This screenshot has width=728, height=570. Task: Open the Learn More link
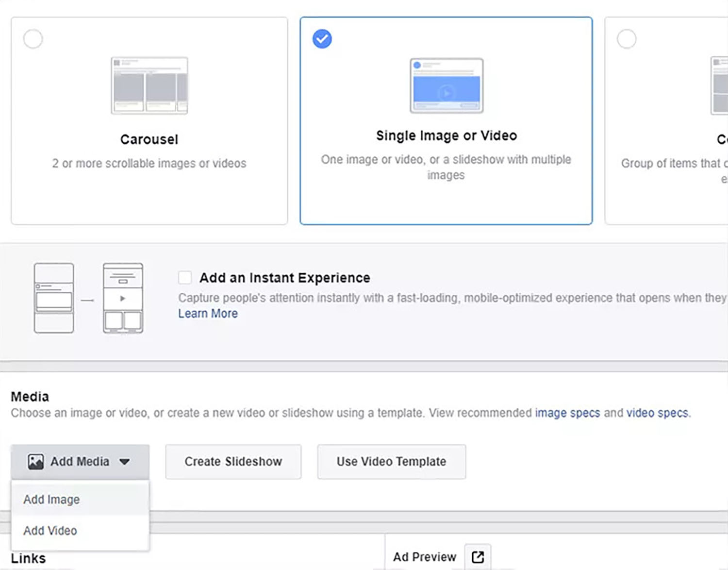[207, 313]
